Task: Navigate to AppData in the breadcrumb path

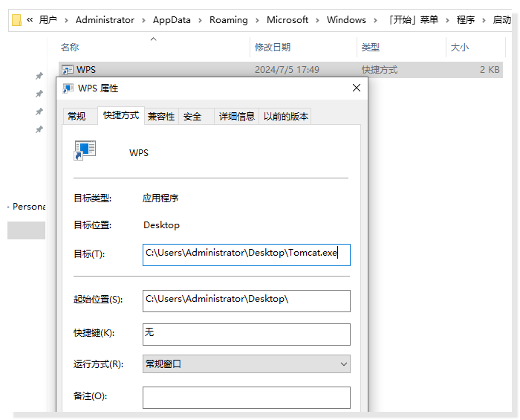Action: (172, 20)
